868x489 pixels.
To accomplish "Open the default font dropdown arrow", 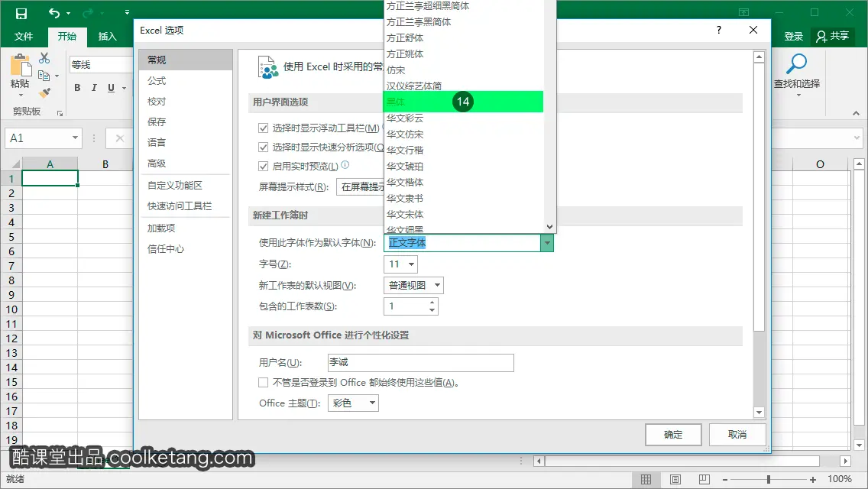I will point(547,242).
